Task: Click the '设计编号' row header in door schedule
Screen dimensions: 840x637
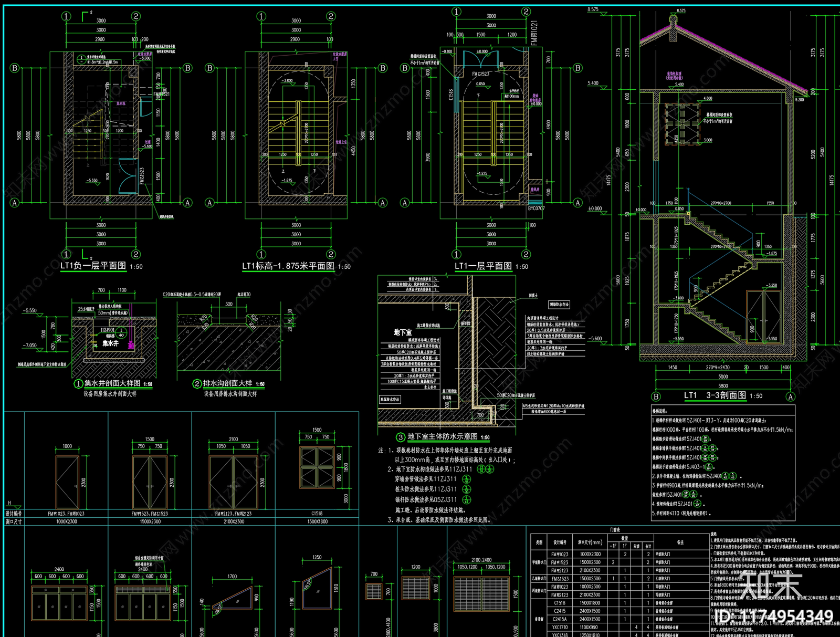Action: 14,514
